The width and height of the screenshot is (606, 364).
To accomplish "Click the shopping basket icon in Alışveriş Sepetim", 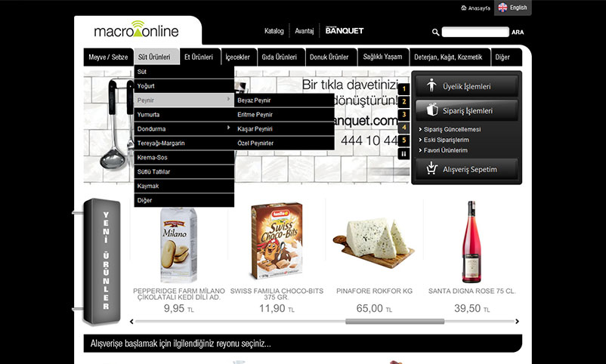I will coord(431,168).
